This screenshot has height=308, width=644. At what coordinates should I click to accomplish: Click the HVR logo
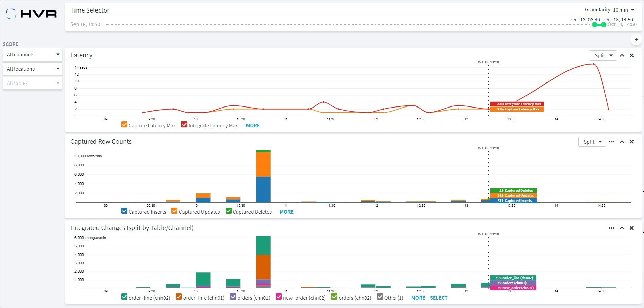(31, 14)
